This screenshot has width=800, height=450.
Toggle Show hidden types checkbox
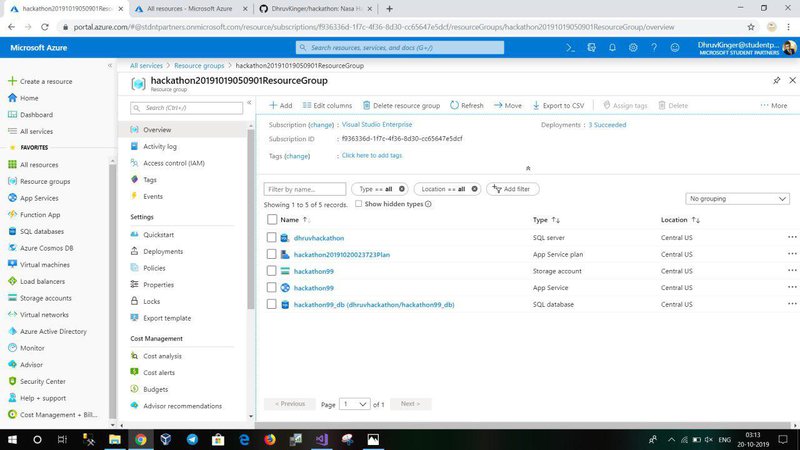[359, 204]
